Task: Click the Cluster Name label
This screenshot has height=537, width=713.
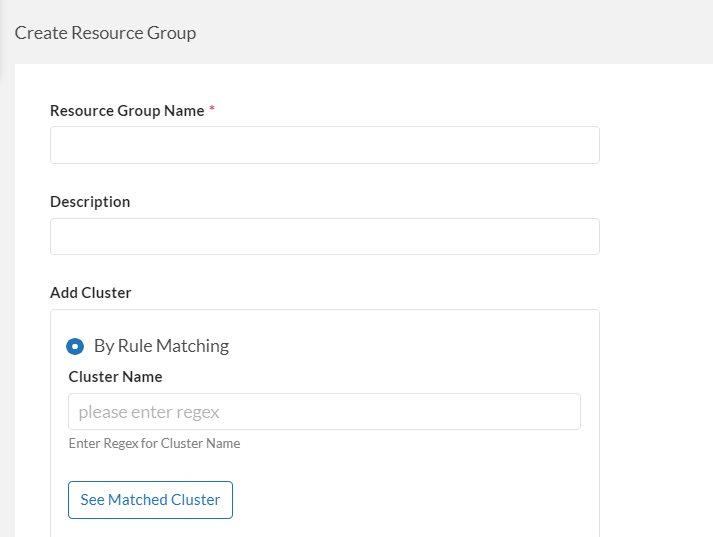Action: (x=115, y=377)
